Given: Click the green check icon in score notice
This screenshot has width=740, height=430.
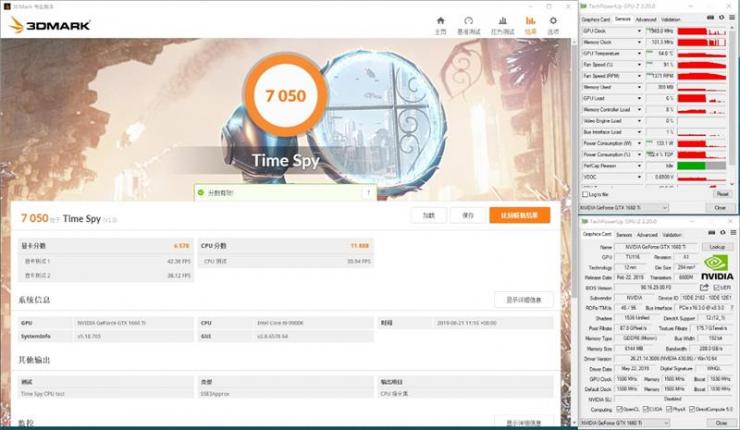Looking at the screenshot, I should pyautogui.click(x=201, y=193).
